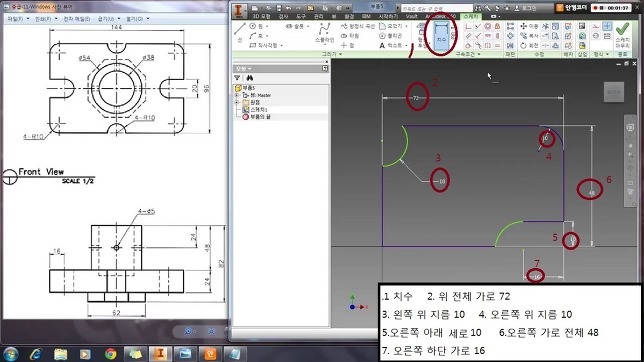Click Photo Viewer 전자 메일(E) button
The height and width of the screenshot is (362, 644).
coord(77,19)
